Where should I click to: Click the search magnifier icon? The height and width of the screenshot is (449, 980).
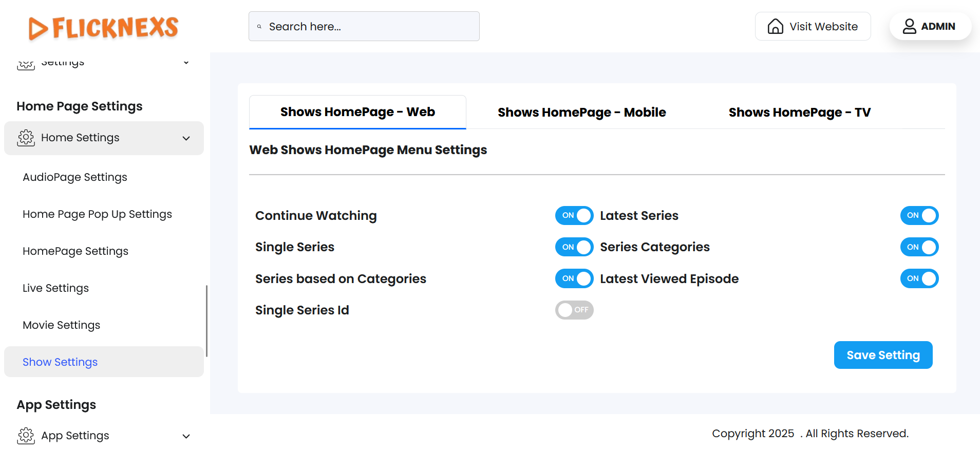(x=259, y=27)
